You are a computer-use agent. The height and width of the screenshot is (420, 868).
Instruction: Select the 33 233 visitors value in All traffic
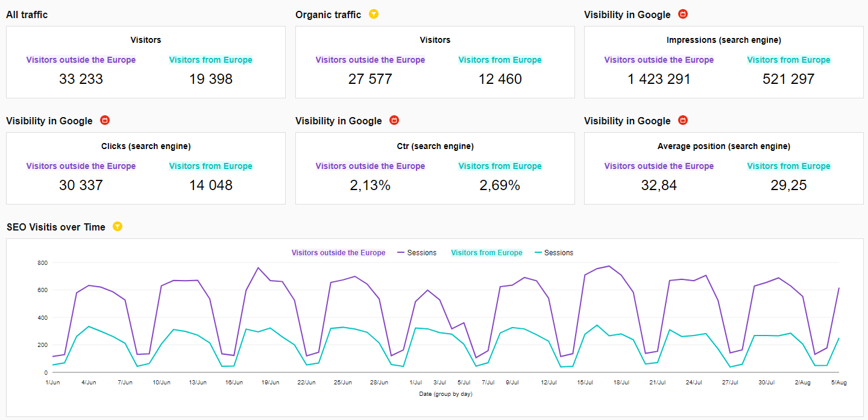click(x=81, y=79)
